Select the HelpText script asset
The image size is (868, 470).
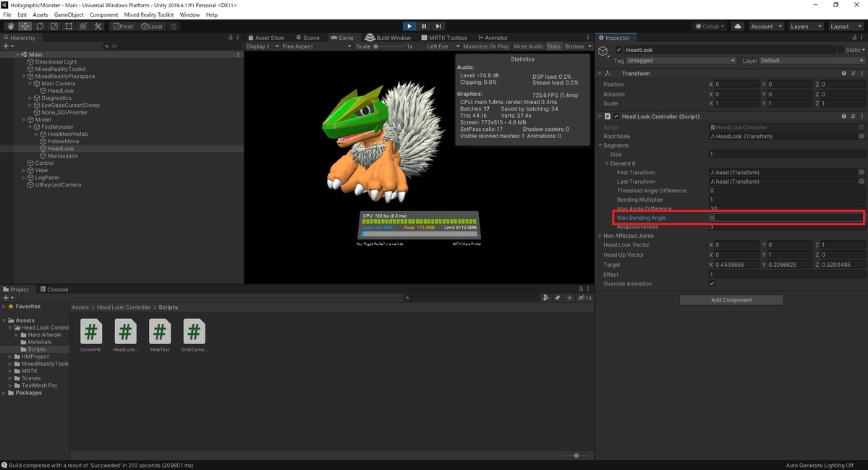point(159,336)
